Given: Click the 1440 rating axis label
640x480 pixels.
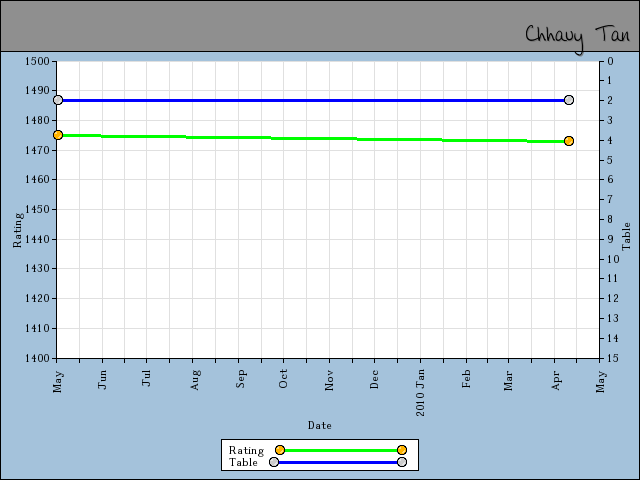Looking at the screenshot, I should [37, 239].
